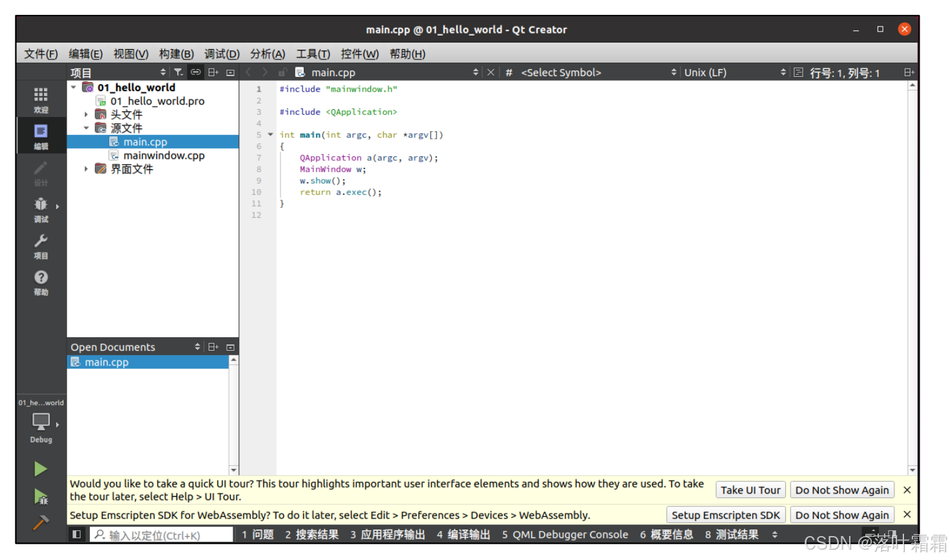Screen dimensions: 950x560
Task: Click the file lock icon
Action: (282, 72)
